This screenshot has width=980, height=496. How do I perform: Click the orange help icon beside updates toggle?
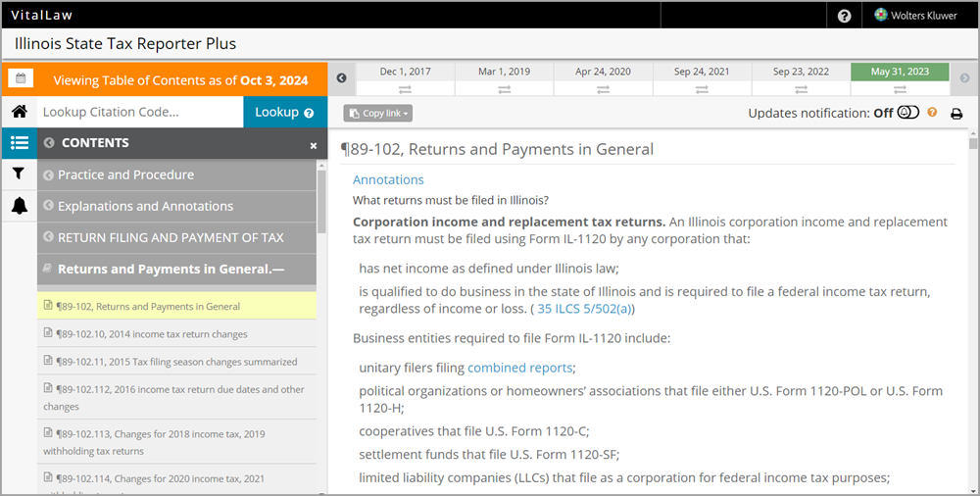(932, 112)
